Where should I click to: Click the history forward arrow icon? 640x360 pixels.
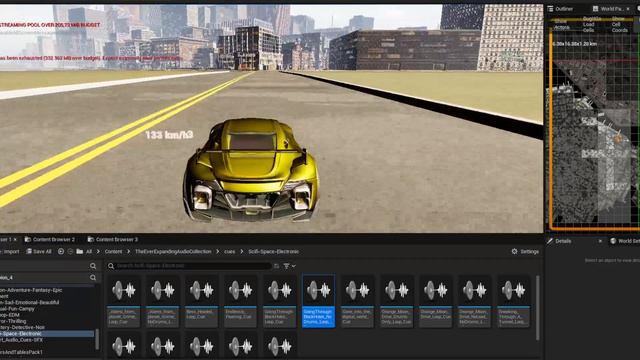(70, 251)
